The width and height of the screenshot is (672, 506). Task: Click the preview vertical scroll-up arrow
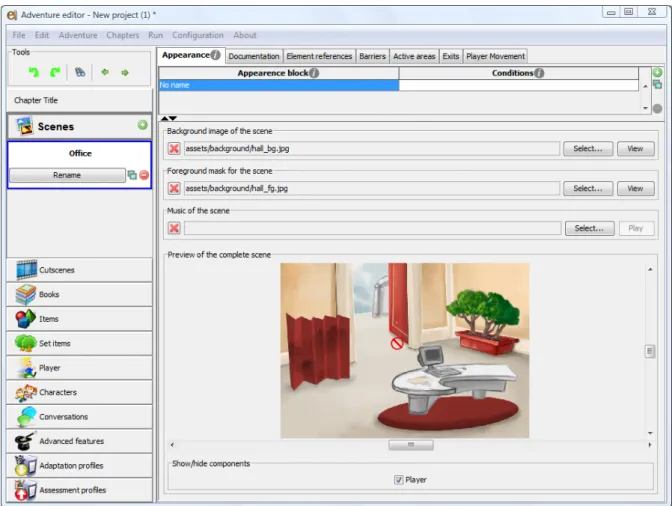(650, 269)
